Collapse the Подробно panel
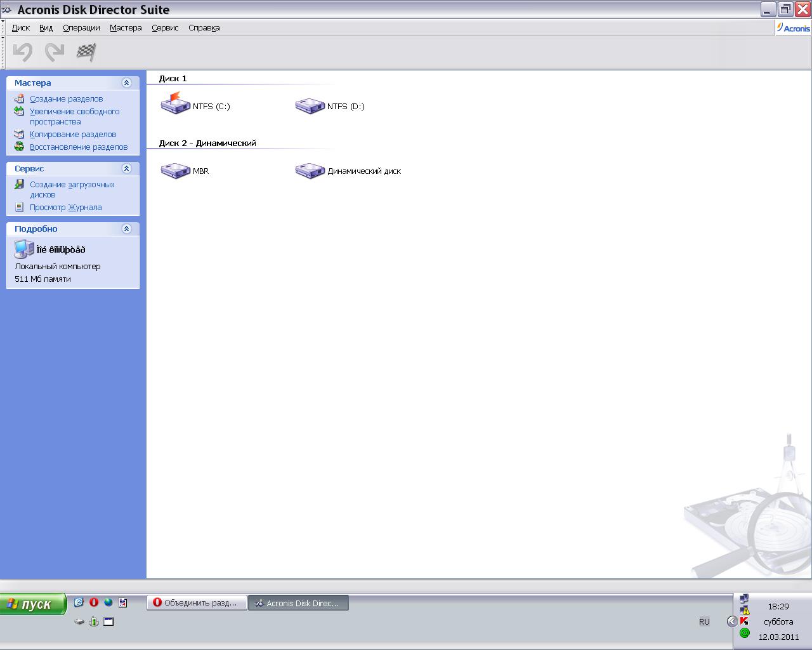 point(126,229)
